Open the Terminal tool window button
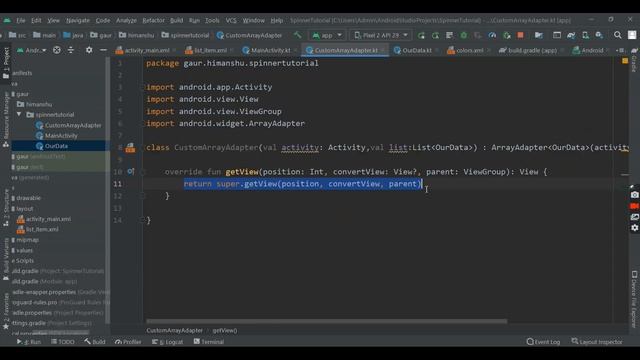This screenshot has height=360, width=640. click(209, 342)
